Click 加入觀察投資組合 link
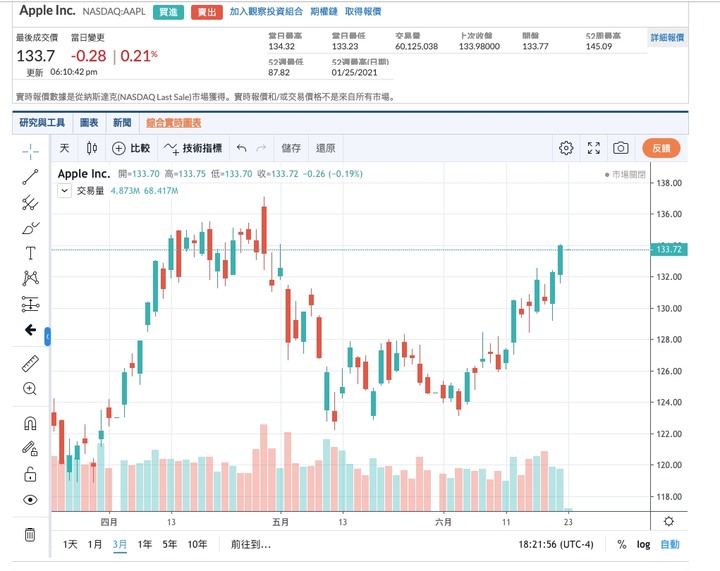 pyautogui.click(x=266, y=11)
